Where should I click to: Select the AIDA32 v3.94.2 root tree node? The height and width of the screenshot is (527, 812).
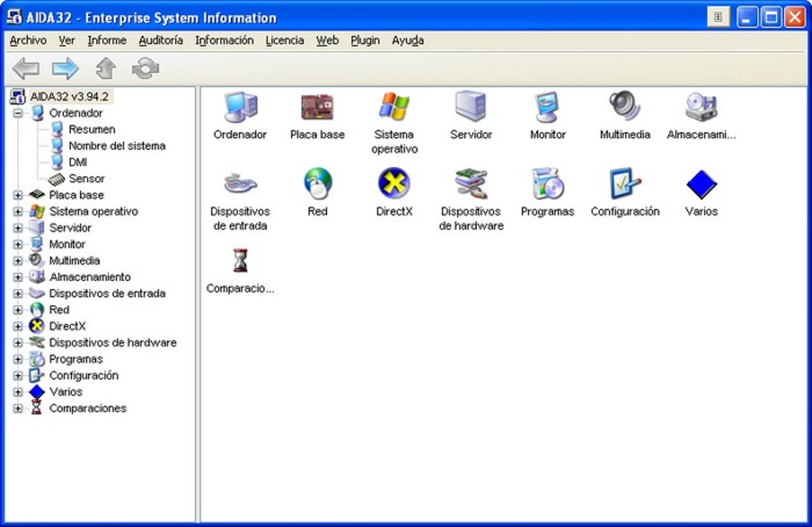click(69, 96)
